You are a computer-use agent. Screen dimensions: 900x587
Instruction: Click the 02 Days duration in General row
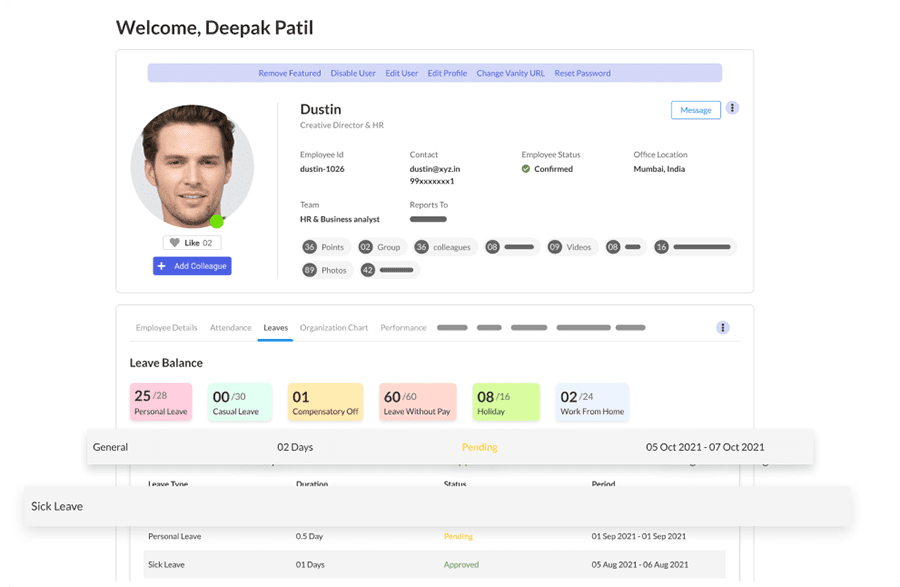(x=295, y=447)
